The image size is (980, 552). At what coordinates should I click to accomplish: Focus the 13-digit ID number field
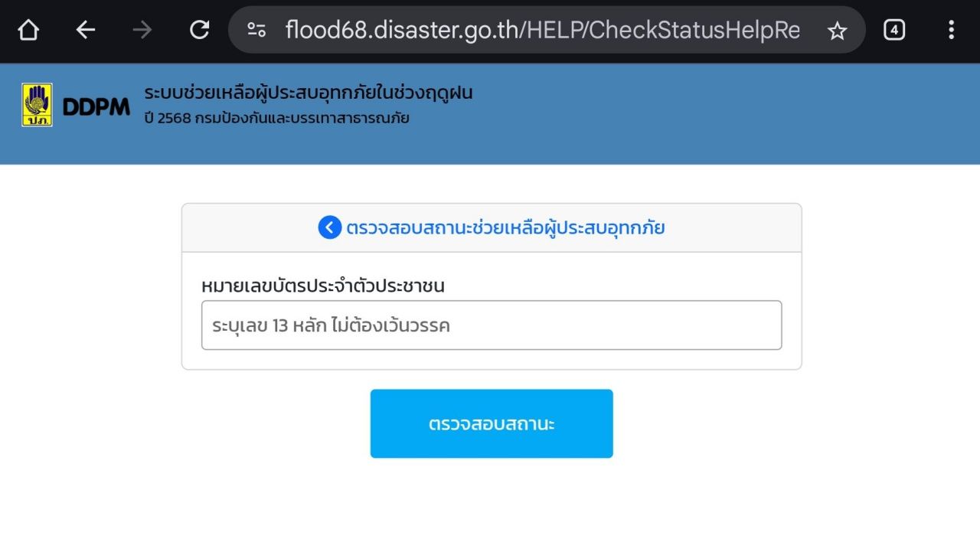click(492, 325)
